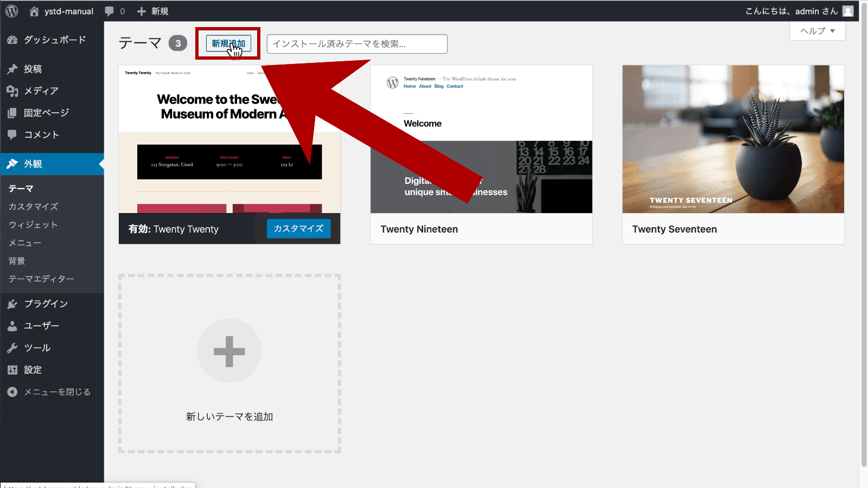Click the Twenty Nineteen theme name
868x488 pixels.
pyautogui.click(x=419, y=229)
